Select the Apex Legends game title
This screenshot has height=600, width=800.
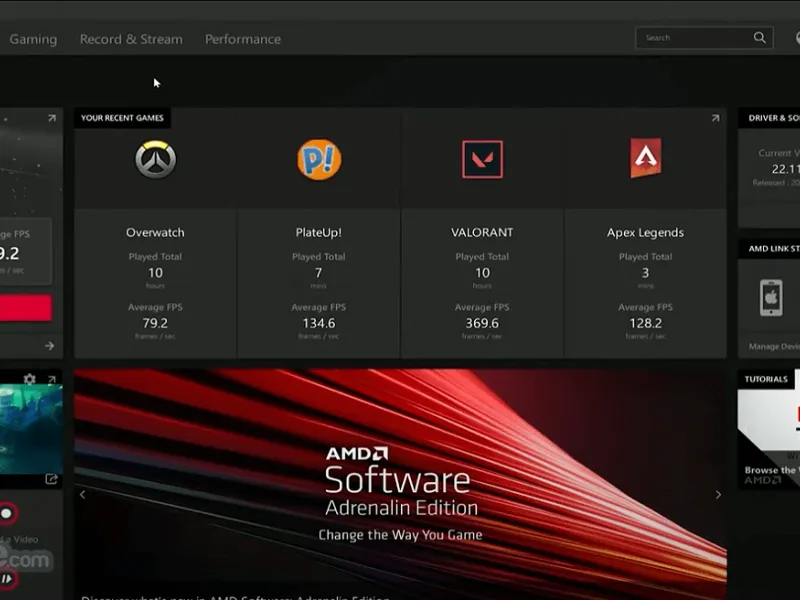click(645, 233)
